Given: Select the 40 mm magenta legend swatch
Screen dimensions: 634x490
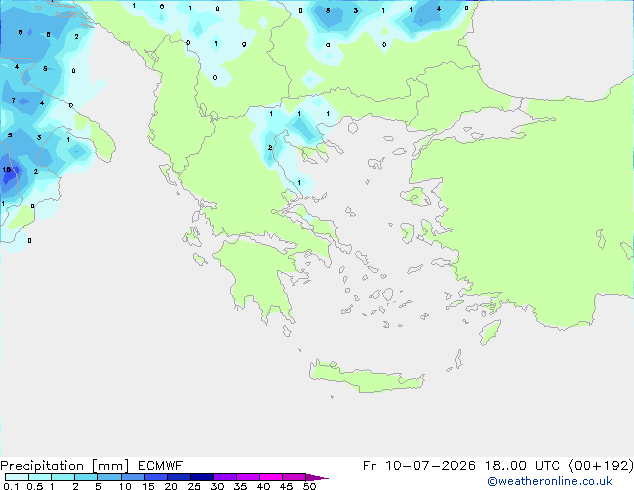Looking at the screenshot, I should click(271, 477).
